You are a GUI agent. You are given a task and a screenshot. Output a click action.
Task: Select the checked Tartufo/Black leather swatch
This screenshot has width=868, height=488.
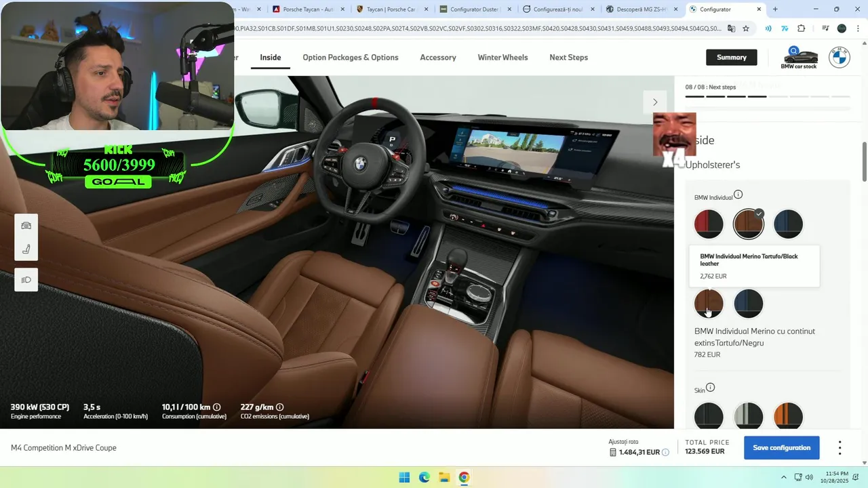tap(749, 224)
